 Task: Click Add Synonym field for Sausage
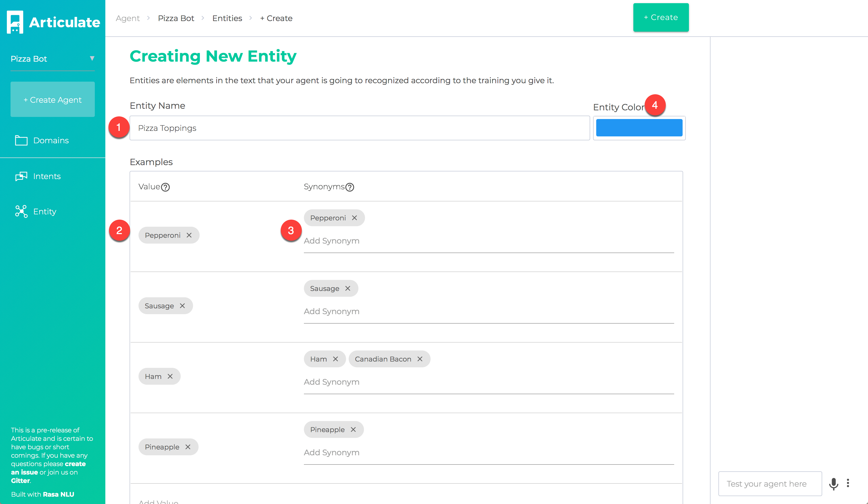[489, 312]
